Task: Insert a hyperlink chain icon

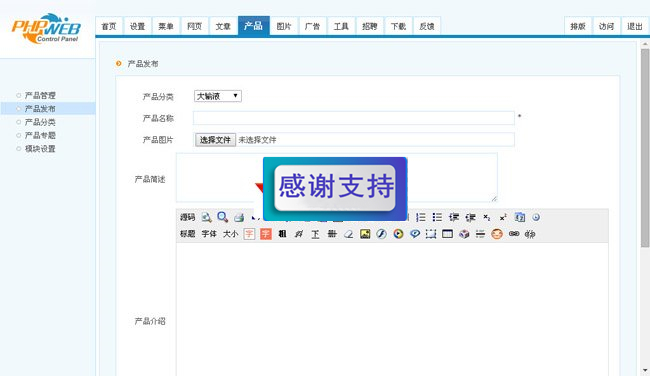Action: 514,234
